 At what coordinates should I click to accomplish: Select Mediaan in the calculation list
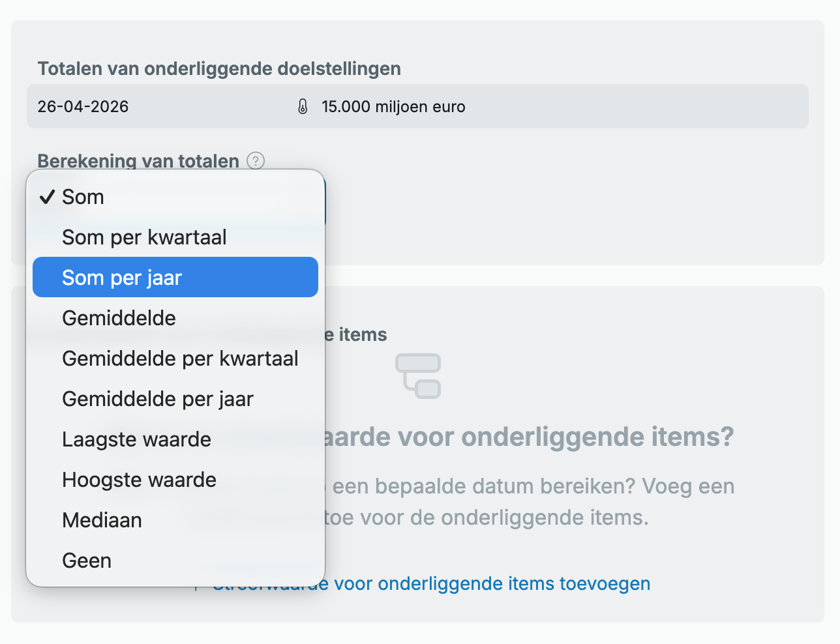102,520
